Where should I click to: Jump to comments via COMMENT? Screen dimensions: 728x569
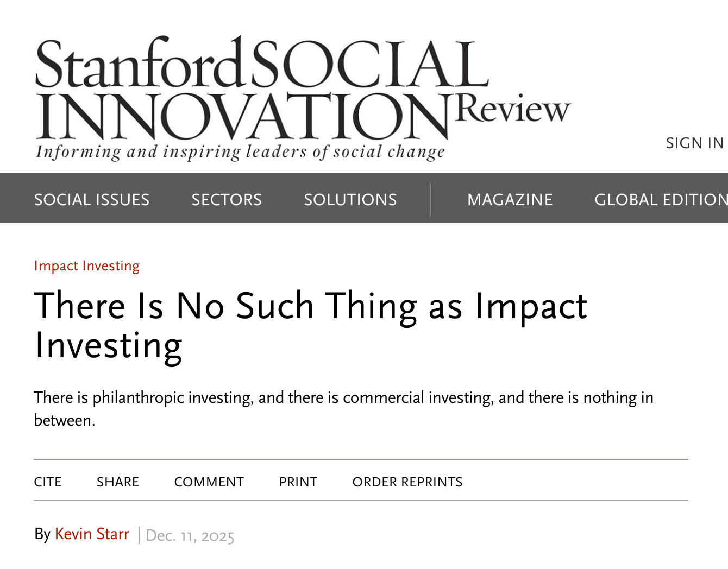[x=209, y=482]
